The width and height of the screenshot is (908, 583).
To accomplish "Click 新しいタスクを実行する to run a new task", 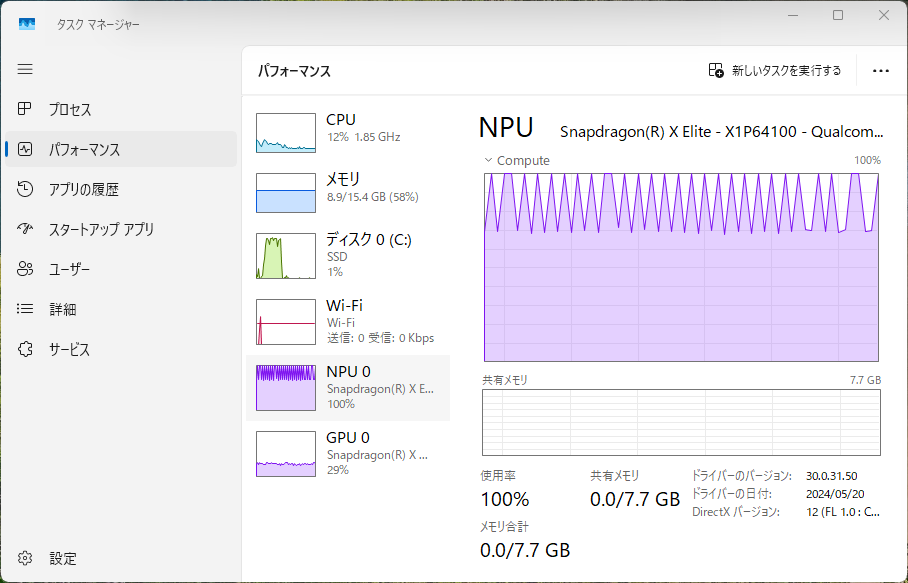I will click(x=775, y=71).
